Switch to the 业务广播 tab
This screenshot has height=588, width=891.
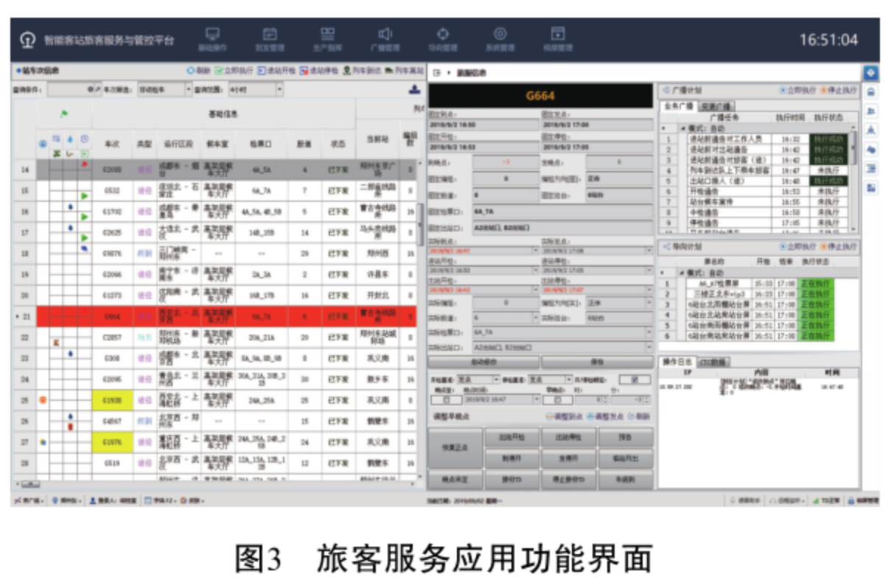click(x=678, y=107)
